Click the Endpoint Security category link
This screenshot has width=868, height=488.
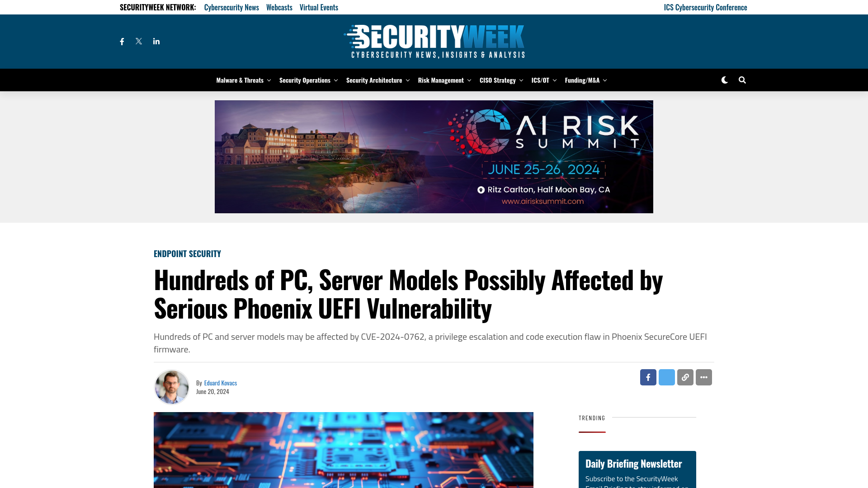click(187, 253)
